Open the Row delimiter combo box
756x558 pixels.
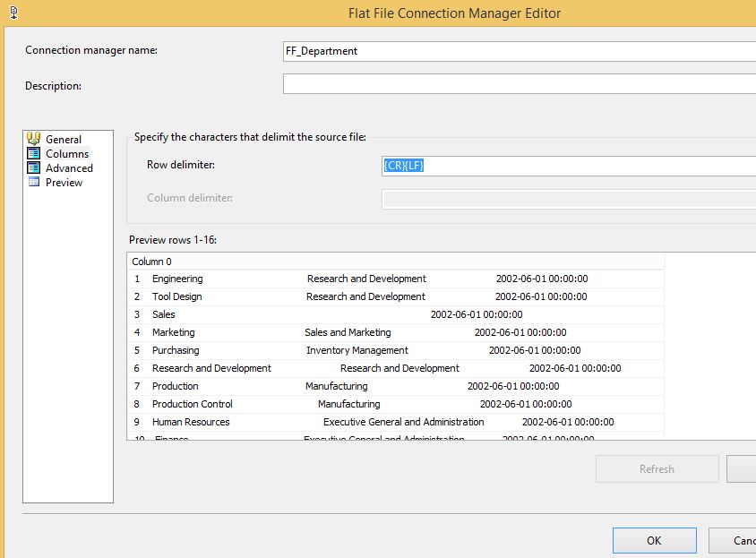[x=569, y=166]
